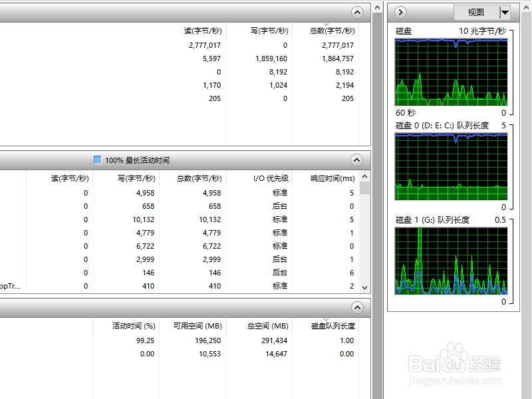Click the circular expand arrow on the graphs panel
532x399 pixels.
click(x=400, y=12)
